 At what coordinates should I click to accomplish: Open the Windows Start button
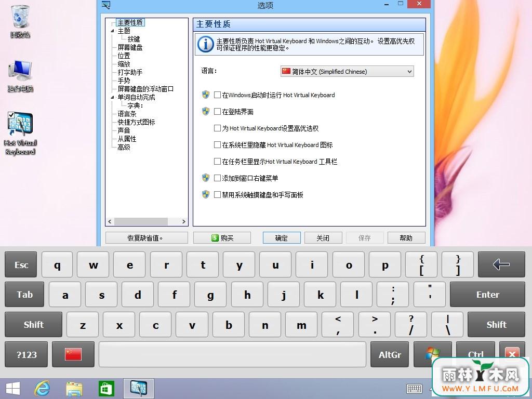(12, 389)
